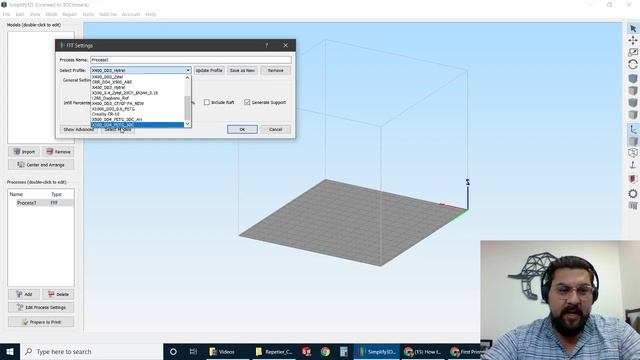The width and height of the screenshot is (640, 360).
Task: Open Task View on the taskbar
Action: (x=193, y=351)
